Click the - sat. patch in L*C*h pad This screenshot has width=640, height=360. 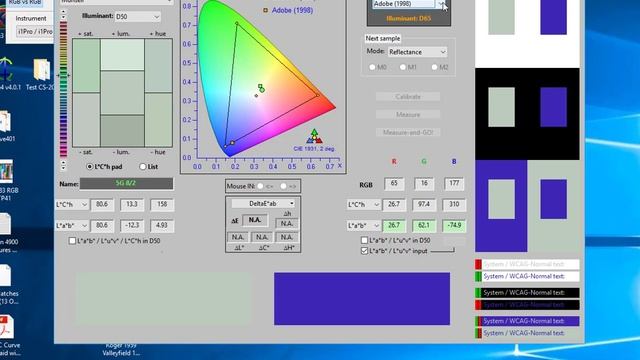(x=86, y=120)
